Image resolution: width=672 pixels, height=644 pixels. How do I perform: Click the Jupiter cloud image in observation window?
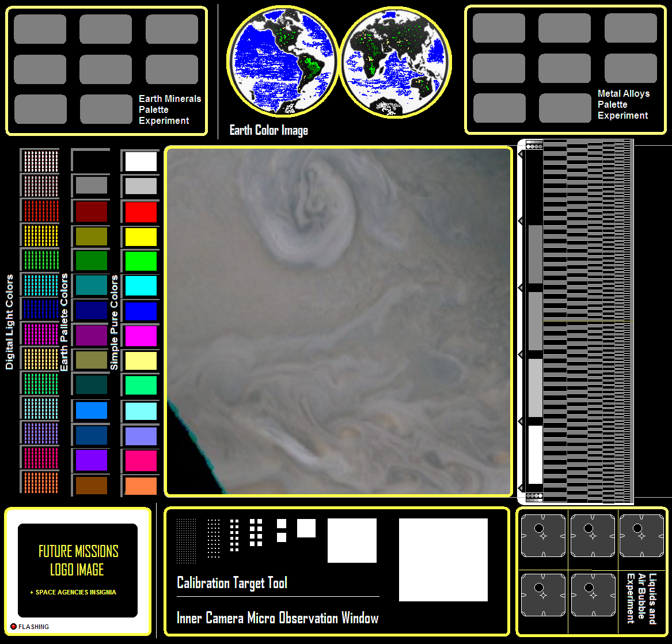click(339, 321)
